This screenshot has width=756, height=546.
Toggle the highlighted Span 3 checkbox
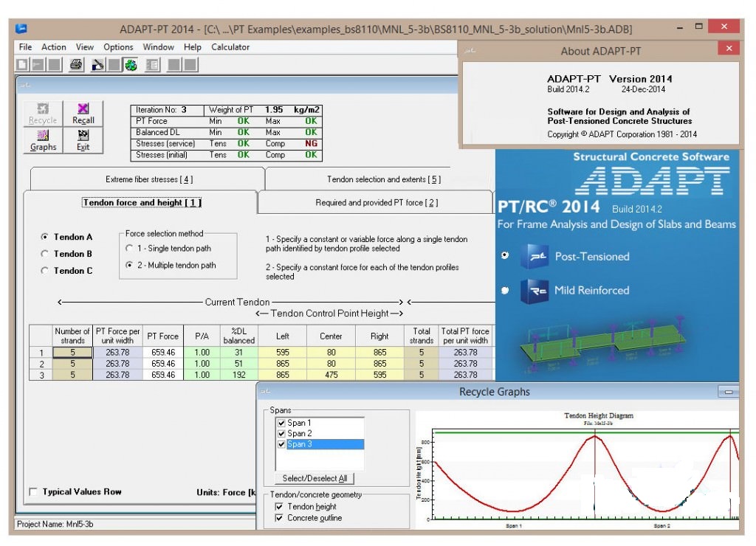click(281, 444)
